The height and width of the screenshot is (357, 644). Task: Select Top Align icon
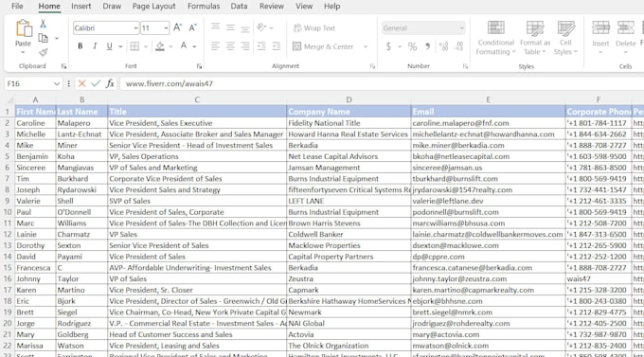[215, 27]
